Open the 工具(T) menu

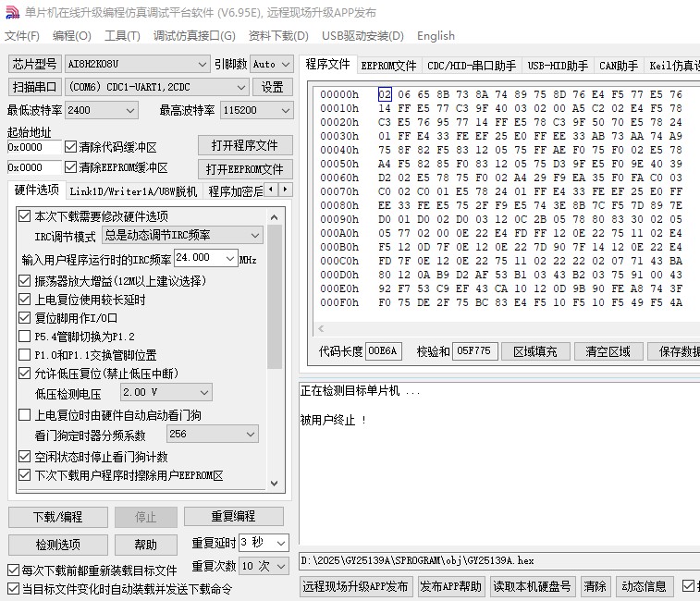tap(122, 36)
